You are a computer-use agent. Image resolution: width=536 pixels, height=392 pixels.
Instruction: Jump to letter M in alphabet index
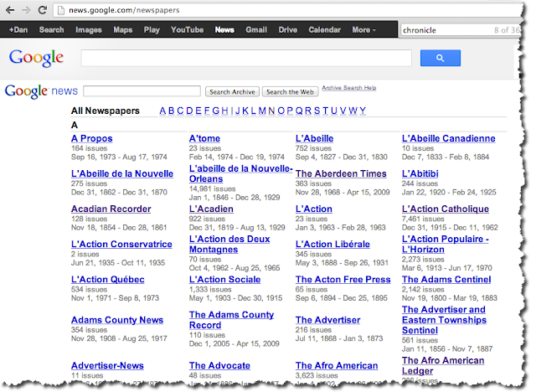coord(262,111)
